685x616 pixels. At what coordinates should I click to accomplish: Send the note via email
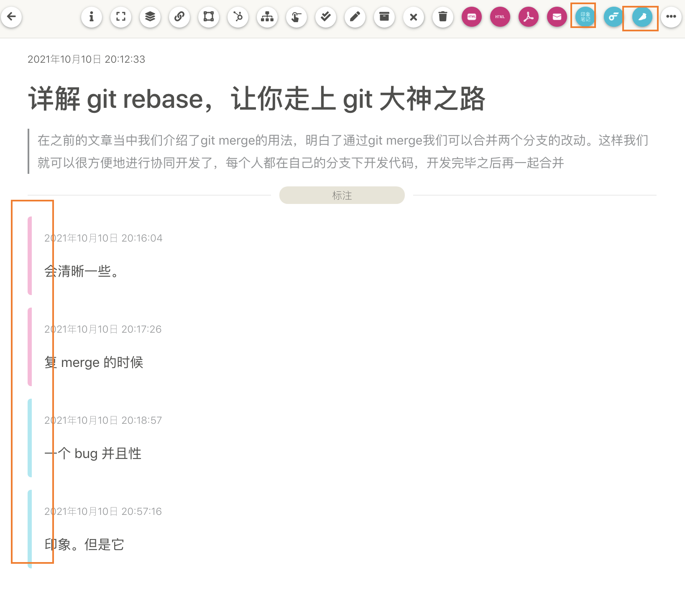pyautogui.click(x=557, y=17)
